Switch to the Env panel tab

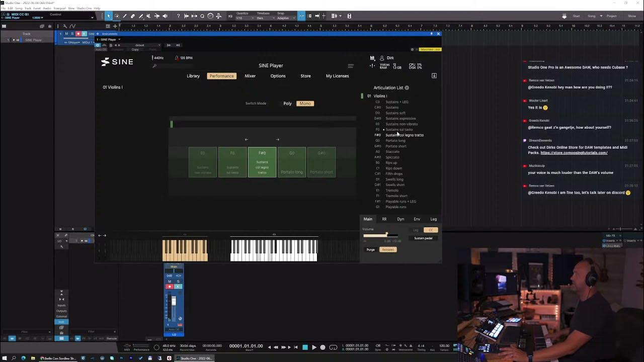tap(417, 219)
